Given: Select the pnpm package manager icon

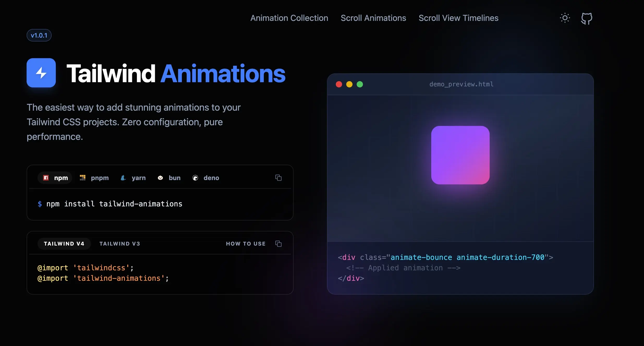Looking at the screenshot, I should (x=83, y=178).
